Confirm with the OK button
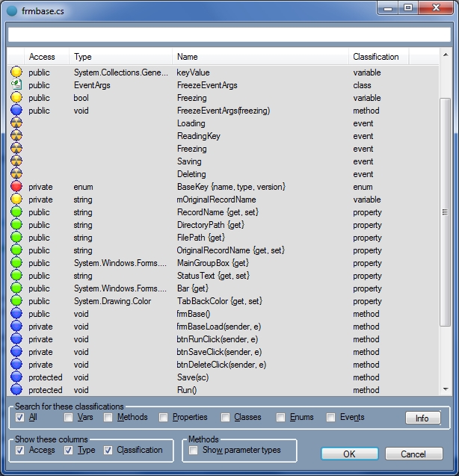459x476 pixels. click(350, 454)
